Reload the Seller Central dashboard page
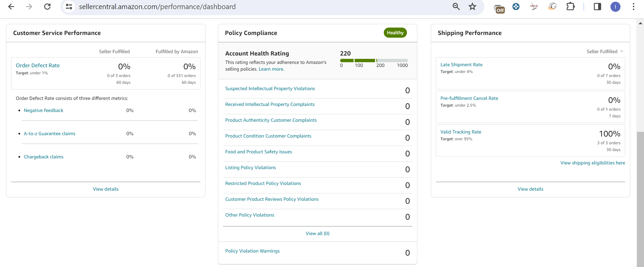The width and height of the screenshot is (644, 267). click(x=47, y=7)
